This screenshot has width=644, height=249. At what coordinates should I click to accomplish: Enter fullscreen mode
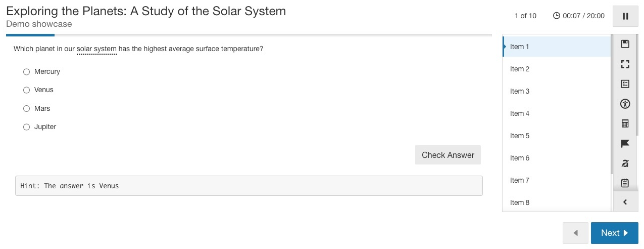pyautogui.click(x=625, y=64)
